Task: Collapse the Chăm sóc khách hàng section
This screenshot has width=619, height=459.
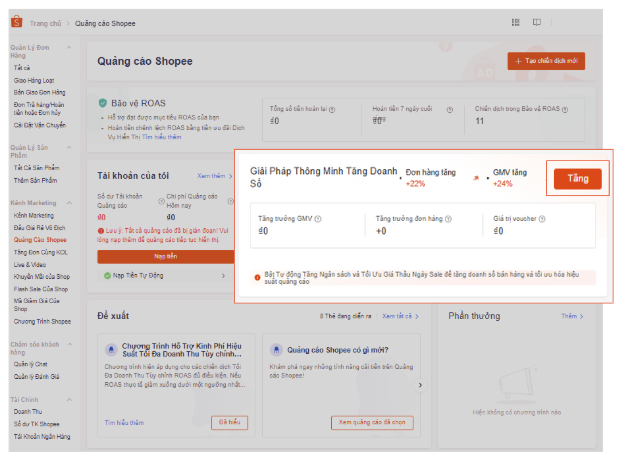Action: (x=69, y=344)
